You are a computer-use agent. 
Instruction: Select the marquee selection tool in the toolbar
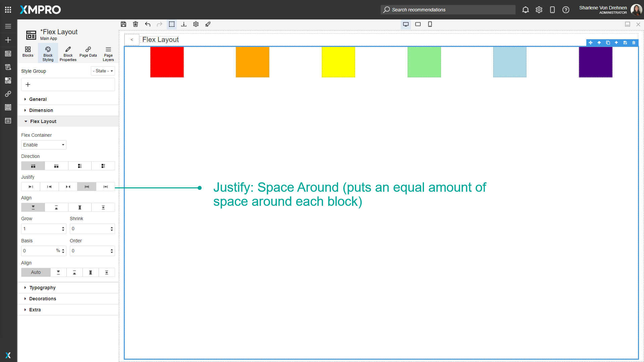(x=172, y=24)
